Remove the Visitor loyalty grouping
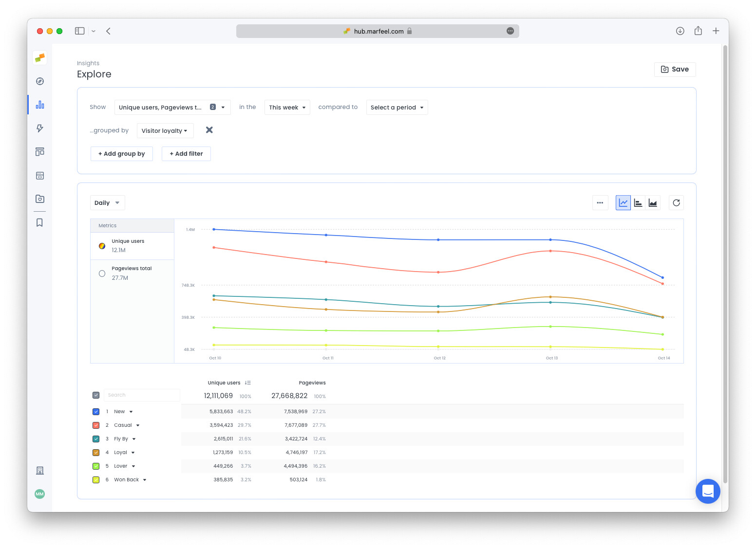 pos(209,130)
